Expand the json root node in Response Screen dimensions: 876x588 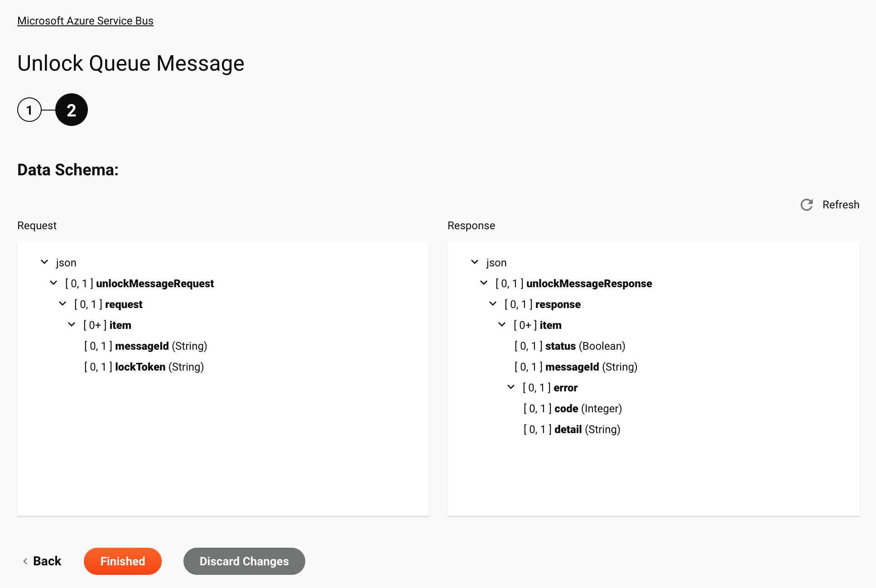(474, 262)
